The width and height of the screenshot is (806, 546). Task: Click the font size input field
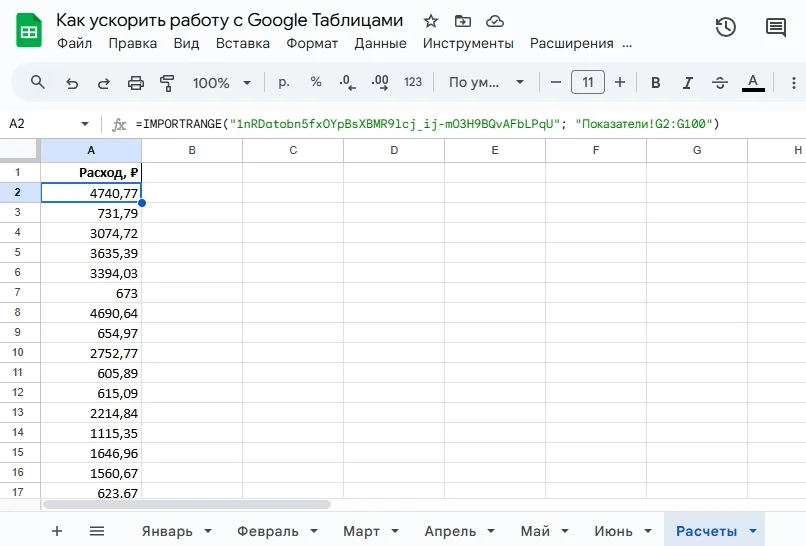(x=588, y=82)
